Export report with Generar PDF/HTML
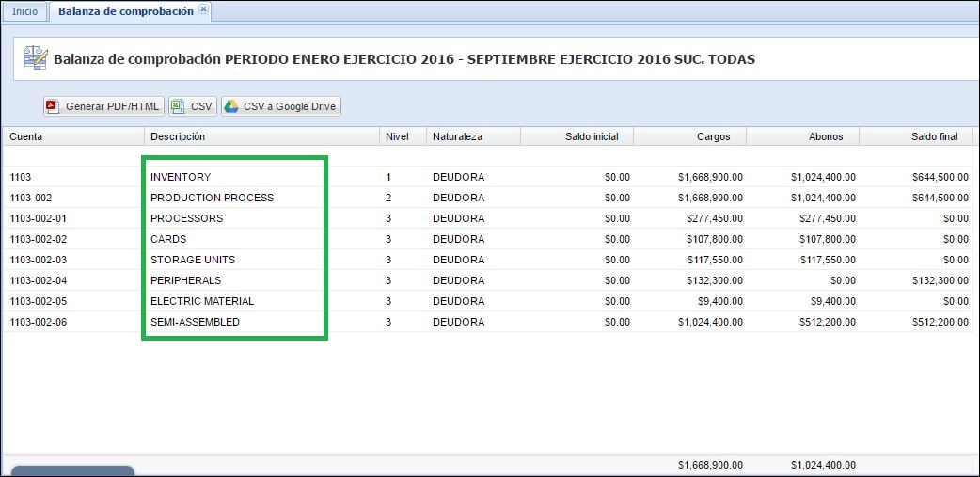 (103, 106)
